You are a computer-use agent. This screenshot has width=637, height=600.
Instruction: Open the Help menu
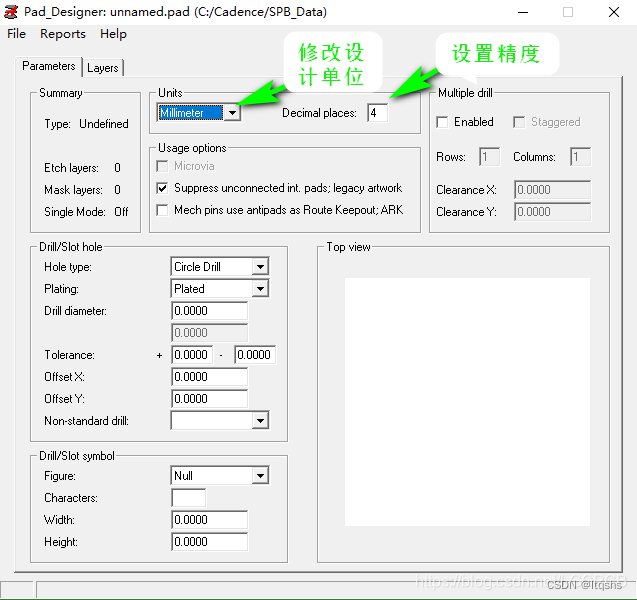pyautogui.click(x=113, y=34)
